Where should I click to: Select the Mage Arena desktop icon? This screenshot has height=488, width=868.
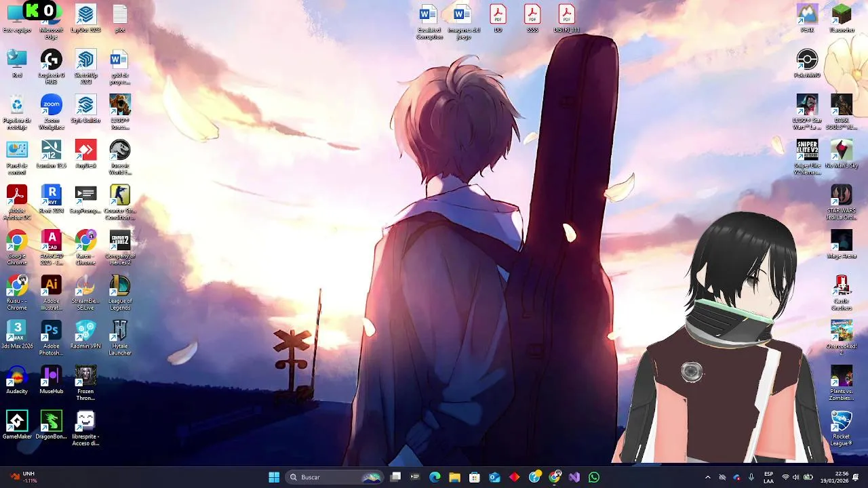coord(842,244)
